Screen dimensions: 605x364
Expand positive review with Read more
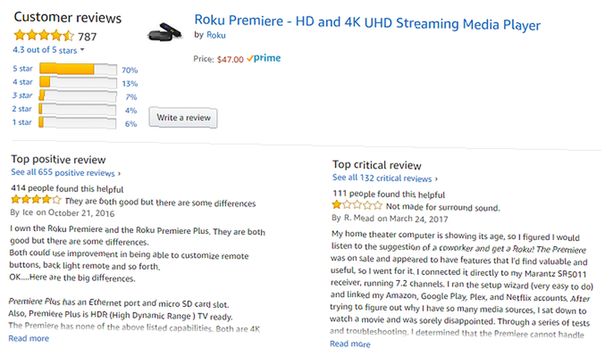[29, 339]
